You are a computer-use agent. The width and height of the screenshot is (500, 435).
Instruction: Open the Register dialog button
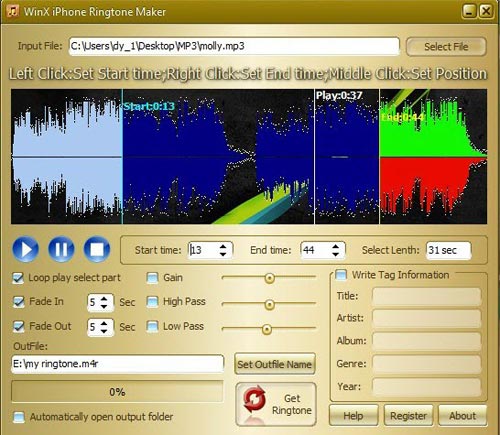click(408, 416)
